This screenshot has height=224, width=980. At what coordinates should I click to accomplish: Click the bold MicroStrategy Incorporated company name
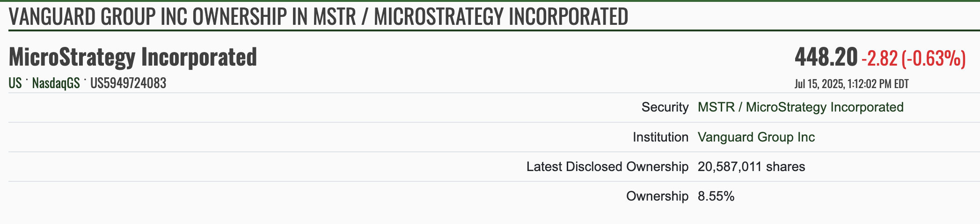coord(133,57)
